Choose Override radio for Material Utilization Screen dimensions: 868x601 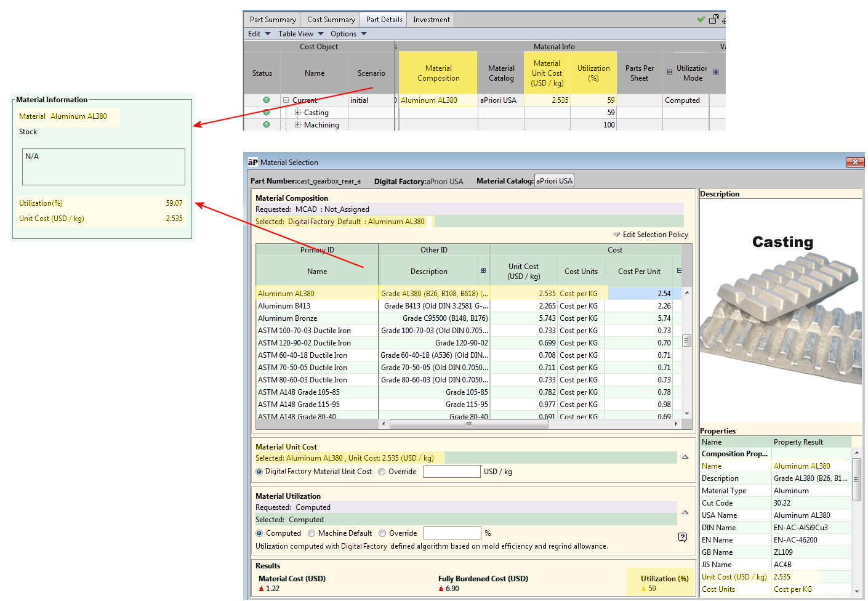pyautogui.click(x=382, y=533)
